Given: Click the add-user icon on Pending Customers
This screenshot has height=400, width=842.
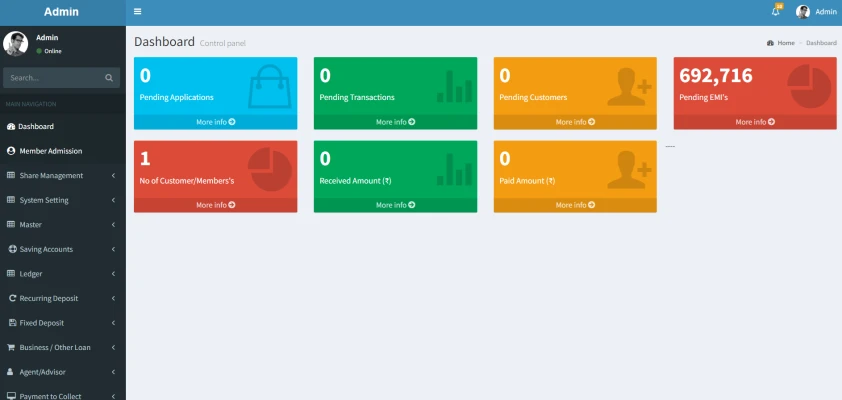Looking at the screenshot, I should 634,86.
